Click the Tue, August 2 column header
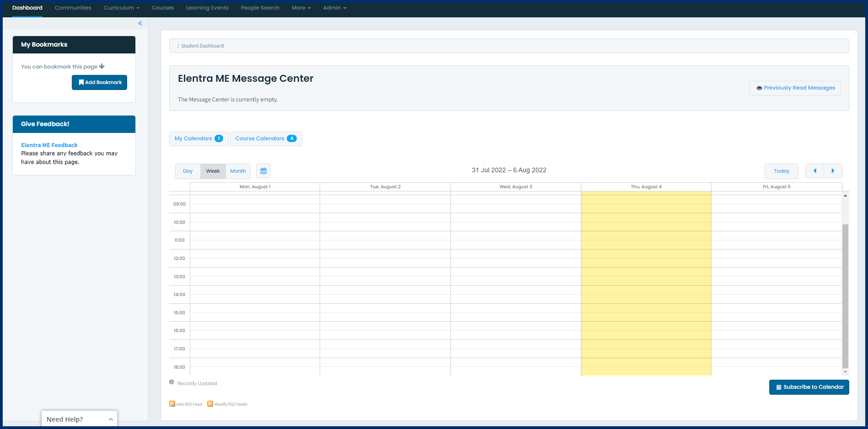Viewport: 868px width, 429px height. (386, 186)
